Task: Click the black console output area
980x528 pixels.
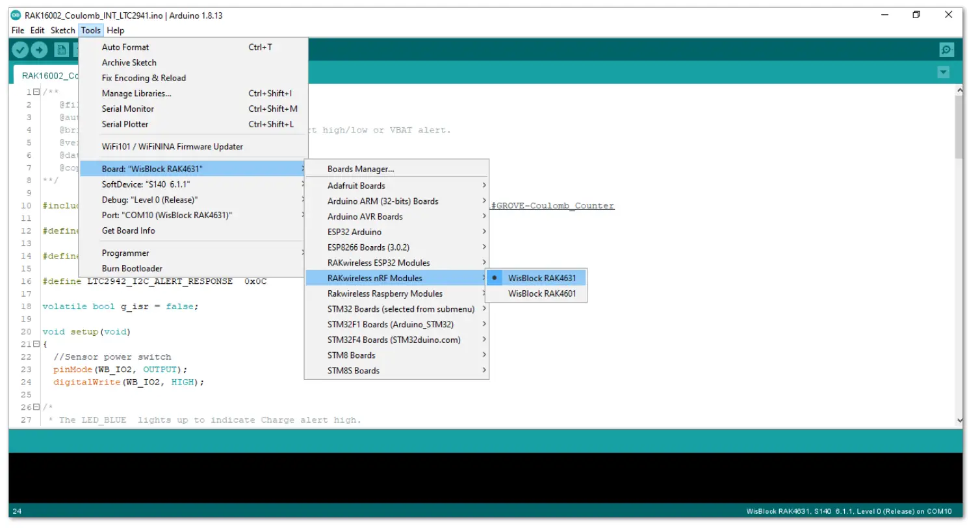Action: [x=485, y=477]
